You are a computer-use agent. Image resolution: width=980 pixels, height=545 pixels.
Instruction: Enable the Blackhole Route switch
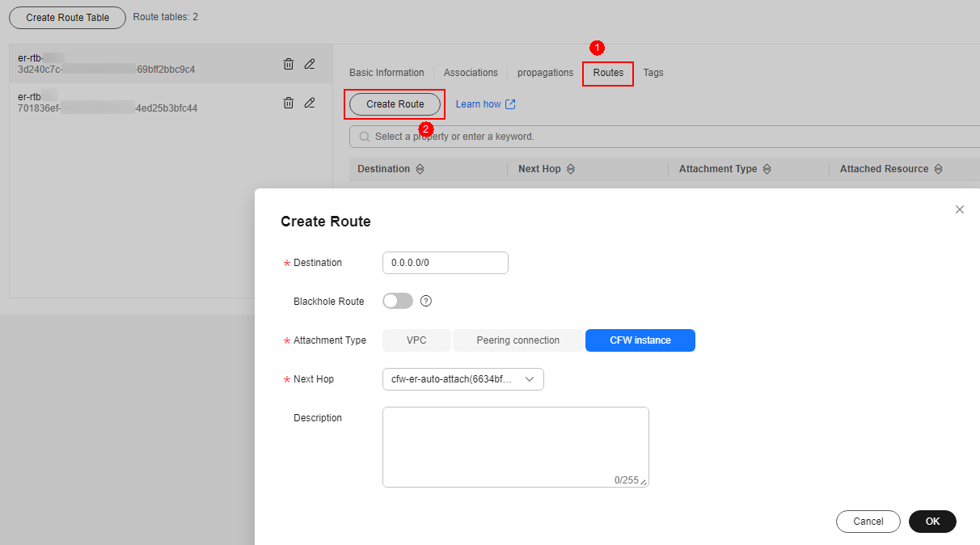tap(397, 301)
